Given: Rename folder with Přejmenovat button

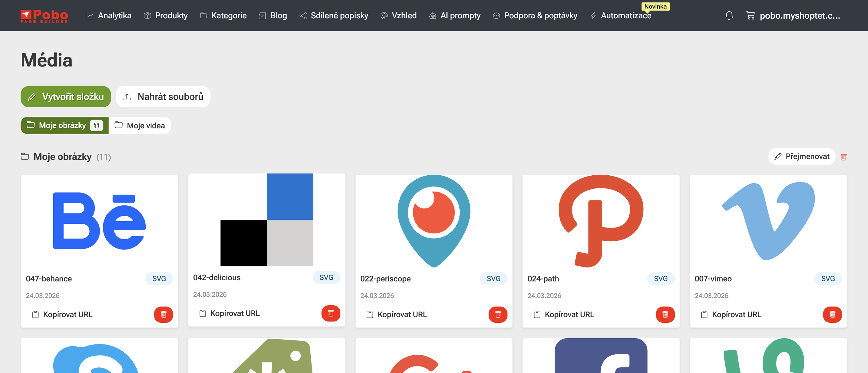Looking at the screenshot, I should coord(802,156).
